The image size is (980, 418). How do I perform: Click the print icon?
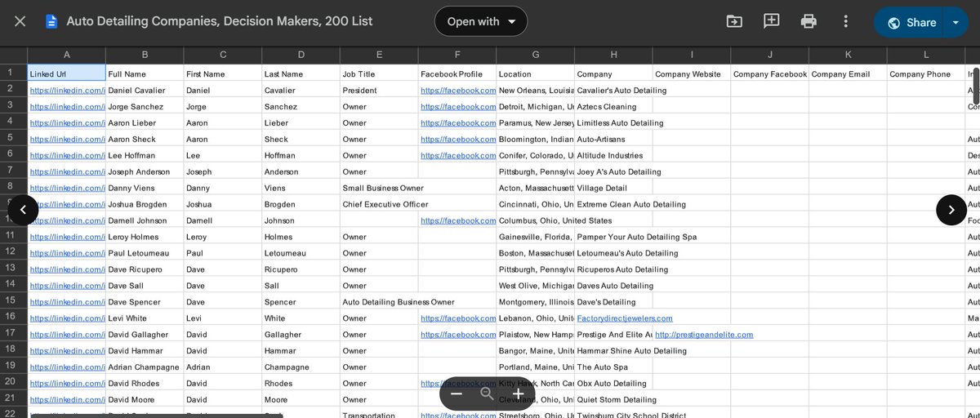point(808,21)
